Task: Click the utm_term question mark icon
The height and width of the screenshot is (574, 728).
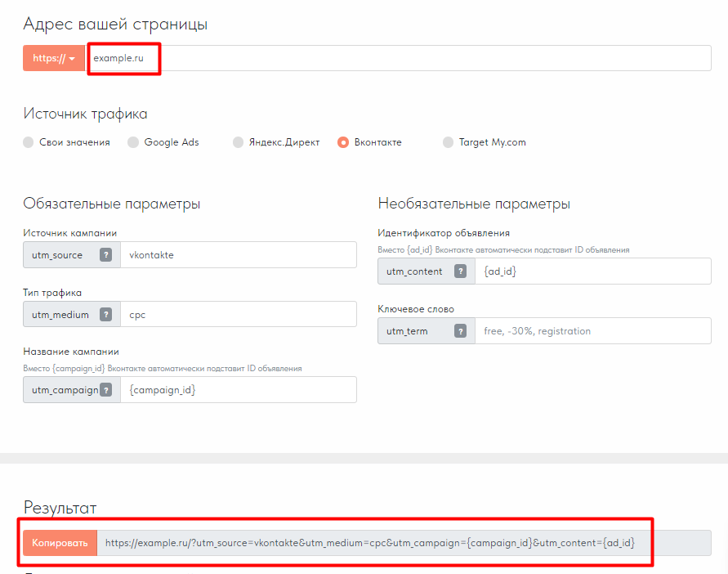Action: click(460, 331)
